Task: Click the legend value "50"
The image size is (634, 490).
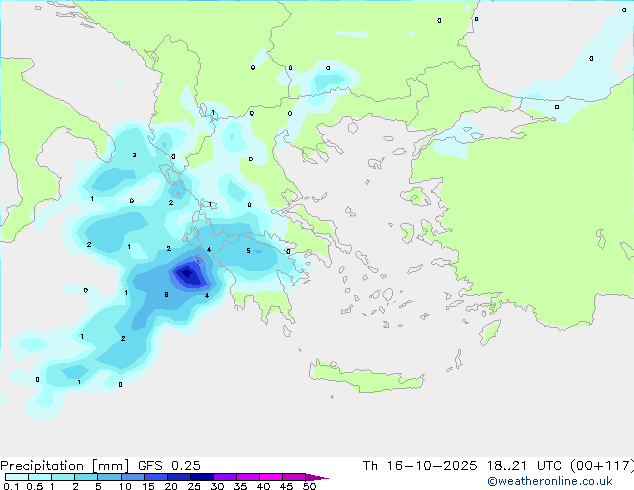Action: [310, 486]
